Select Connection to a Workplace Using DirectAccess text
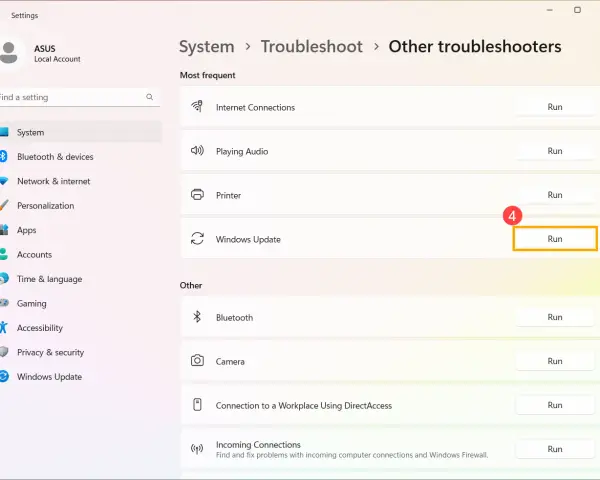This screenshot has width=600, height=480. [x=304, y=406]
